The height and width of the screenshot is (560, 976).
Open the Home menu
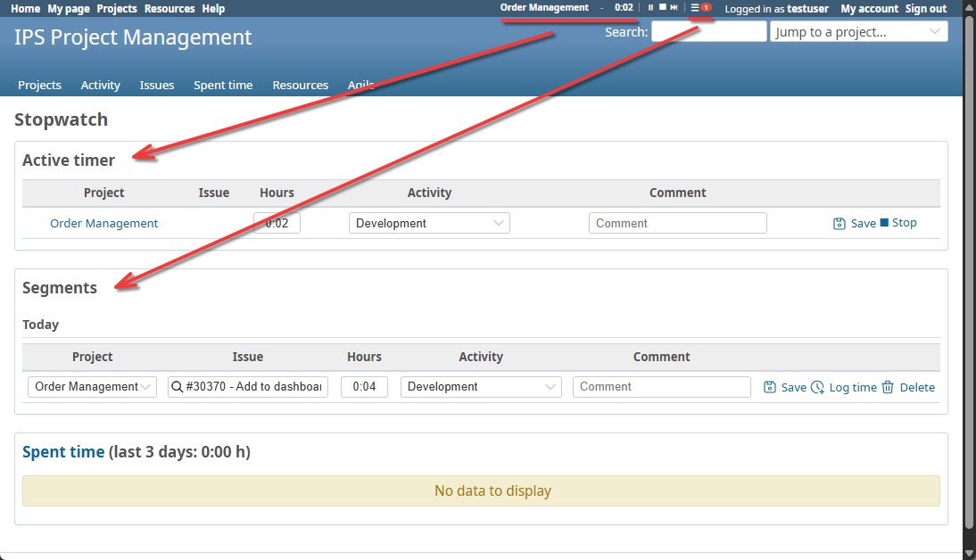pyautogui.click(x=26, y=9)
